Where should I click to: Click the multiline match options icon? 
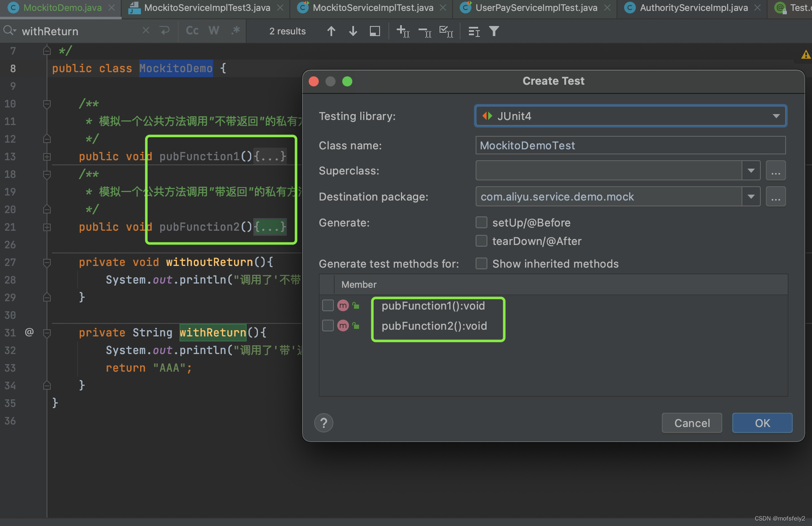(474, 31)
